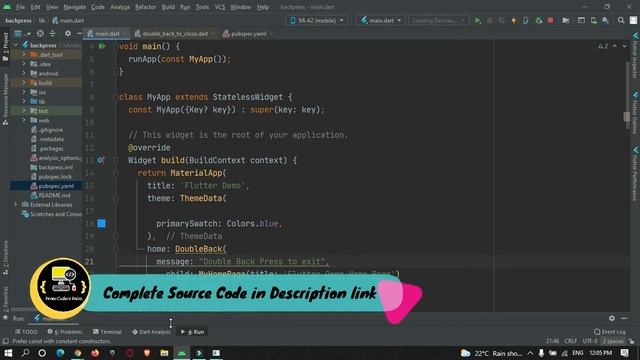Fold the ThemeData block in gutter

point(116,198)
